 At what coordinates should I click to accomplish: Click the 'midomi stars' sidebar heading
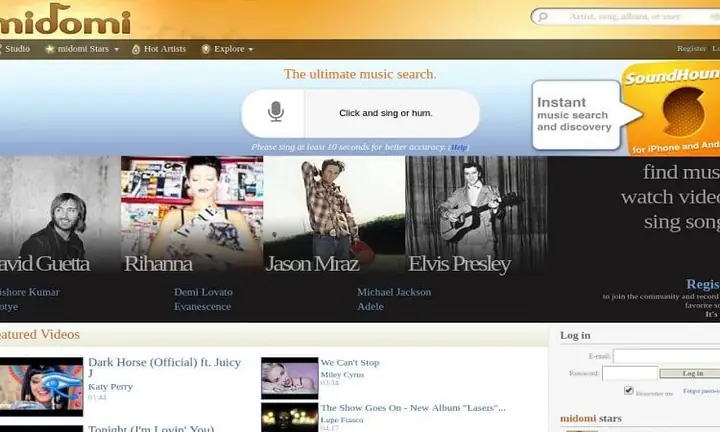pyautogui.click(x=591, y=418)
